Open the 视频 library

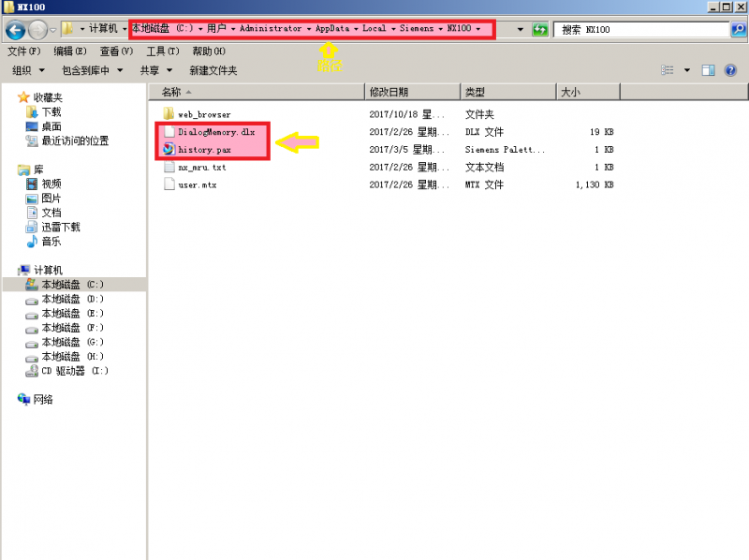[x=51, y=184]
